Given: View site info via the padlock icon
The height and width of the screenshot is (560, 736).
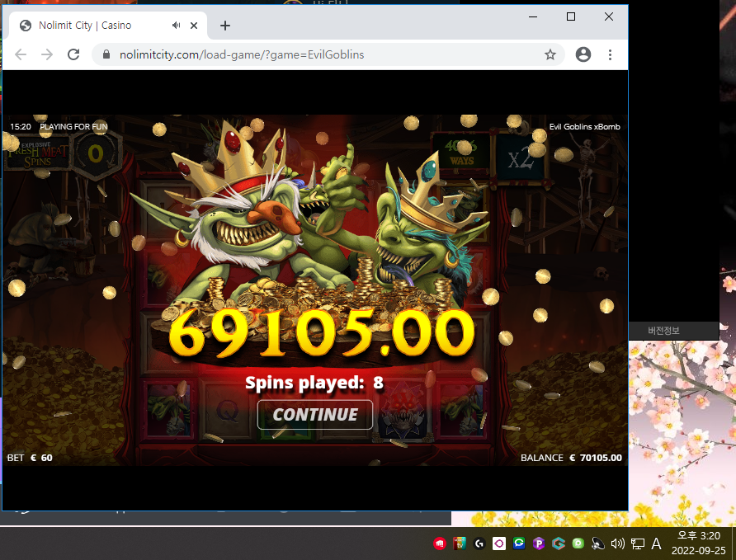Looking at the screenshot, I should (x=106, y=54).
